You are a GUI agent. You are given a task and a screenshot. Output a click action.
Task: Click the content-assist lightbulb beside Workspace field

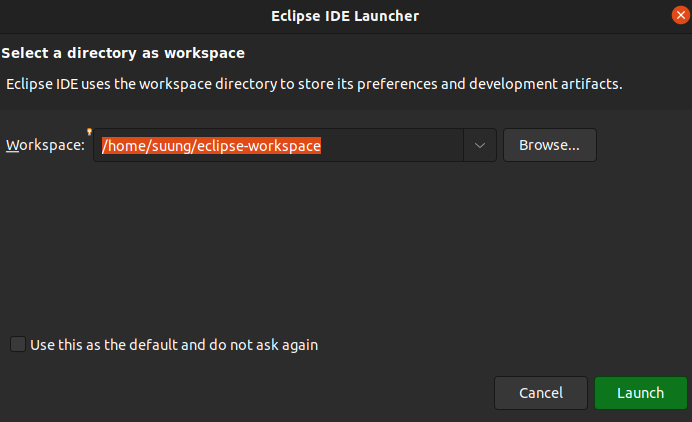pos(89,132)
